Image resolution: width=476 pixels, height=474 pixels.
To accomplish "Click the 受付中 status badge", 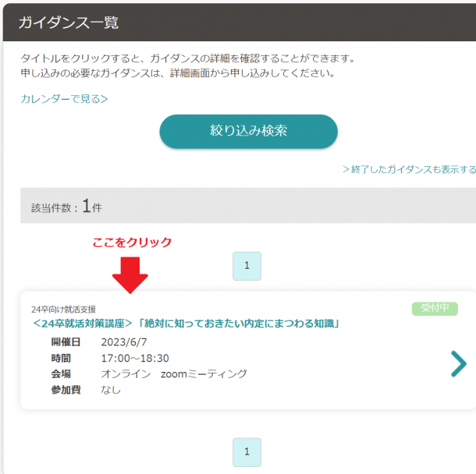I will (435, 309).
